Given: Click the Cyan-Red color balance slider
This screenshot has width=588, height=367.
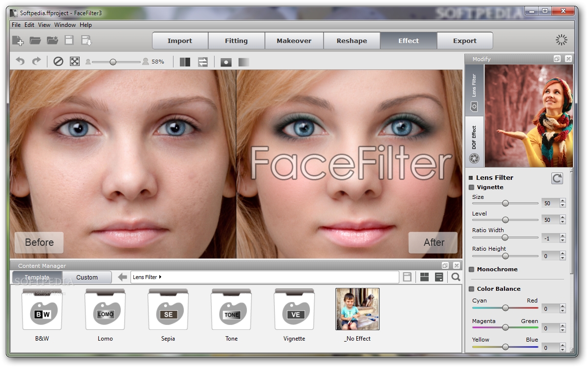Looking at the screenshot, I should click(505, 308).
